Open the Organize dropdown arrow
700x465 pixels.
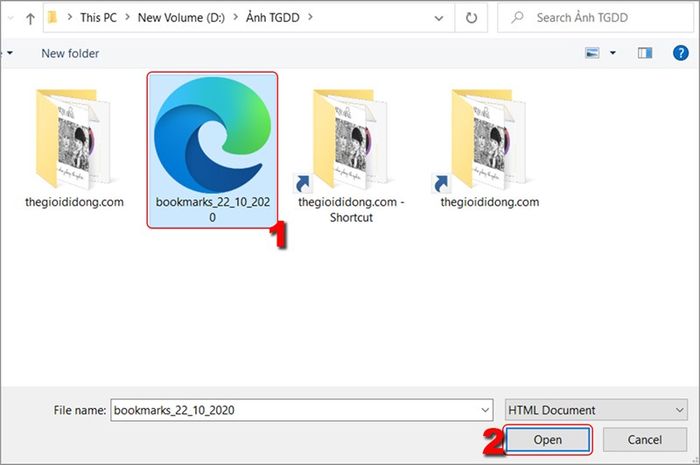9,53
